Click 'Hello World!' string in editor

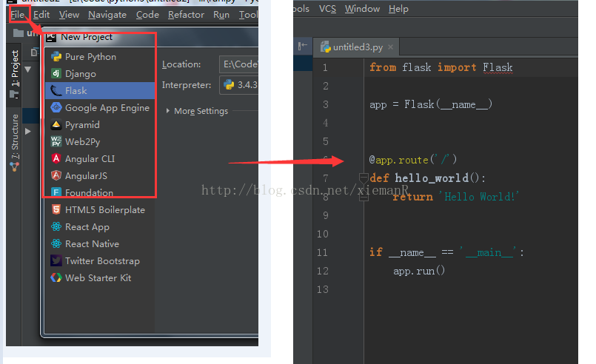[x=479, y=197]
